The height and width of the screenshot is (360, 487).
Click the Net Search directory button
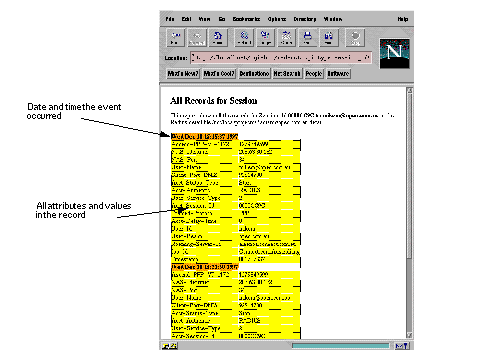click(287, 73)
